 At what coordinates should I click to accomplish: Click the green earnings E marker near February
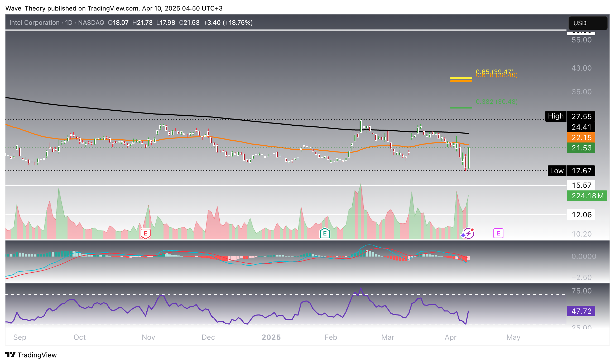(325, 233)
